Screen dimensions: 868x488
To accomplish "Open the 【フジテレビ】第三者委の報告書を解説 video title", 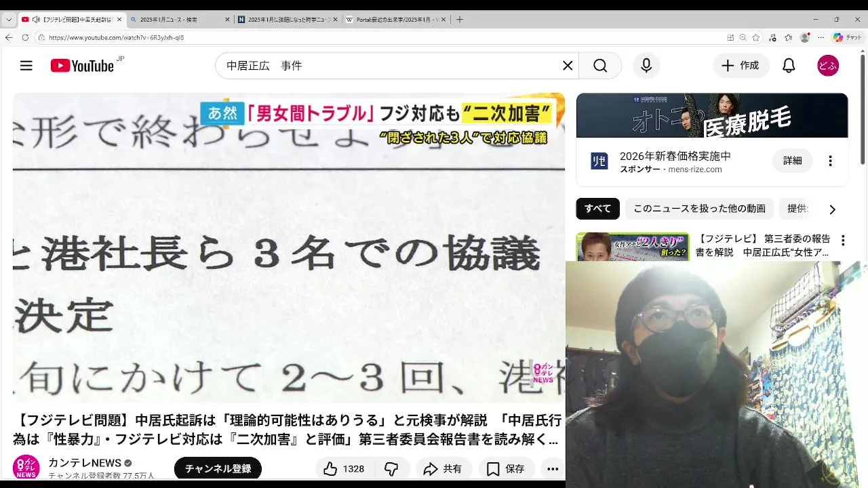I will [x=763, y=246].
